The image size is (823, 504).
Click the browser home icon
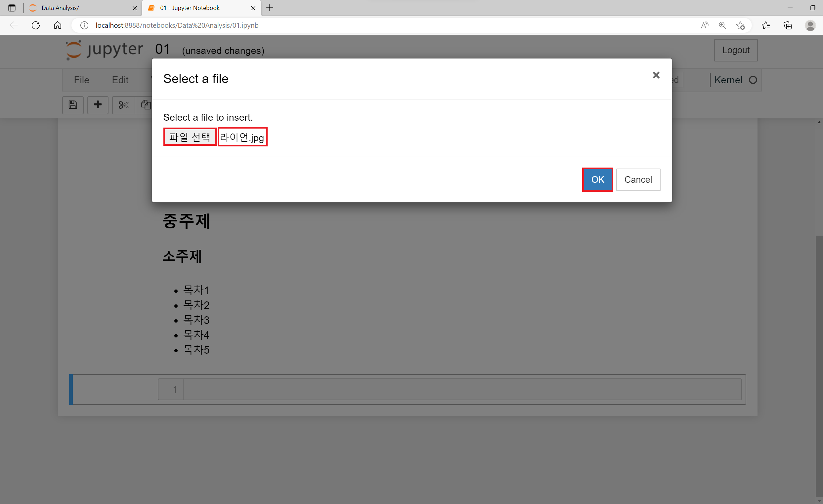(x=58, y=25)
